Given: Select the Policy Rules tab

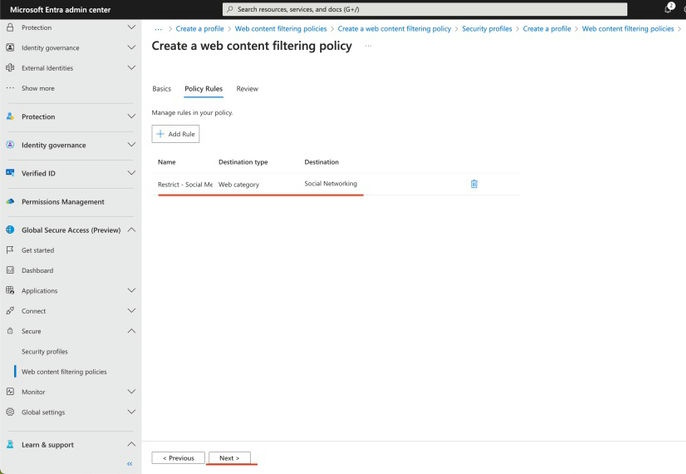Looking at the screenshot, I should (x=203, y=88).
